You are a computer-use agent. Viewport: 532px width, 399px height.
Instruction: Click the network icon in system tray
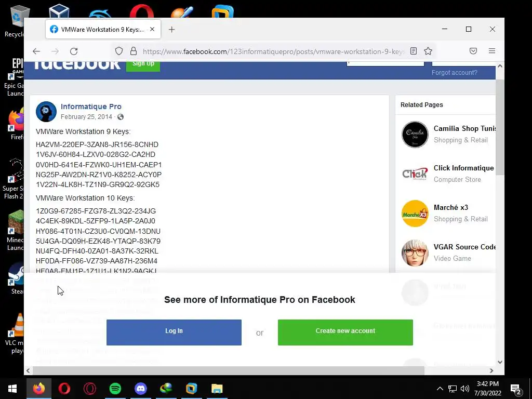[453, 389]
